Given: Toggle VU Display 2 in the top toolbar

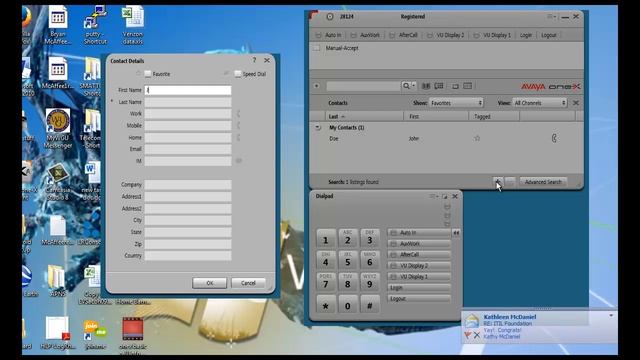Looking at the screenshot, I should click(x=445, y=35).
